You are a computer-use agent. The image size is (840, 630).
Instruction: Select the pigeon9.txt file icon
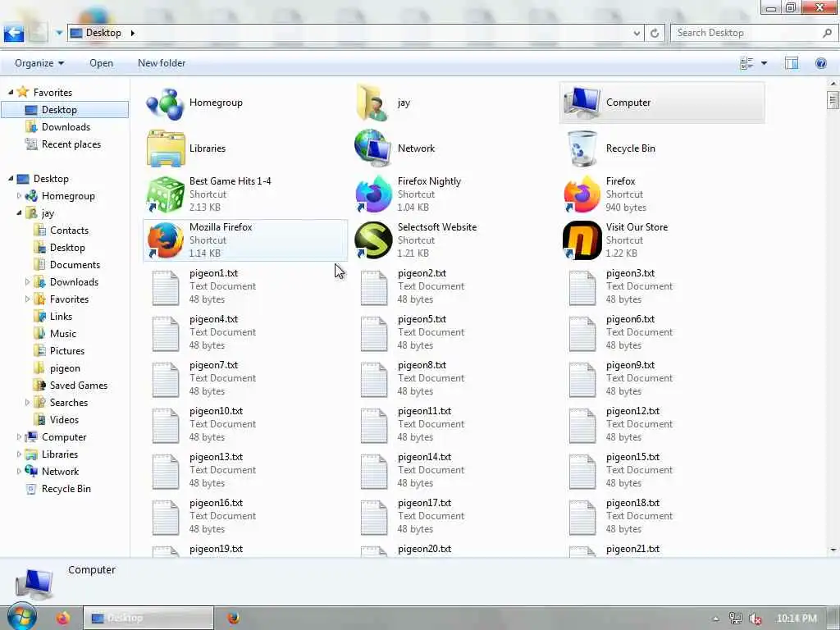click(582, 379)
